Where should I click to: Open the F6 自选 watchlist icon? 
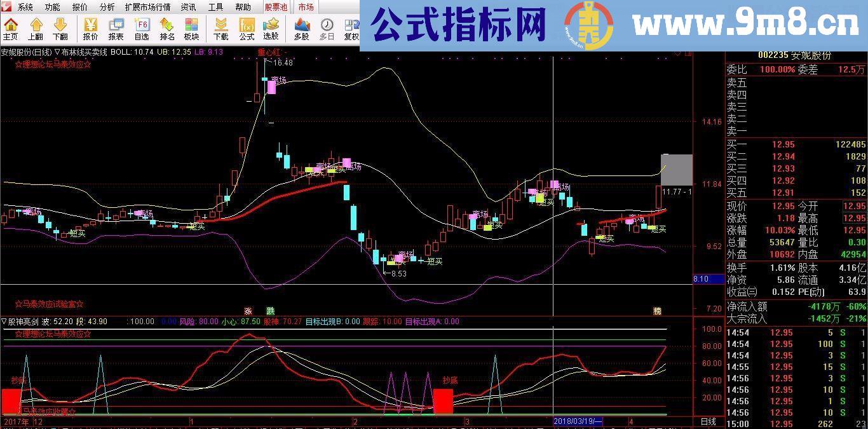click(141, 29)
